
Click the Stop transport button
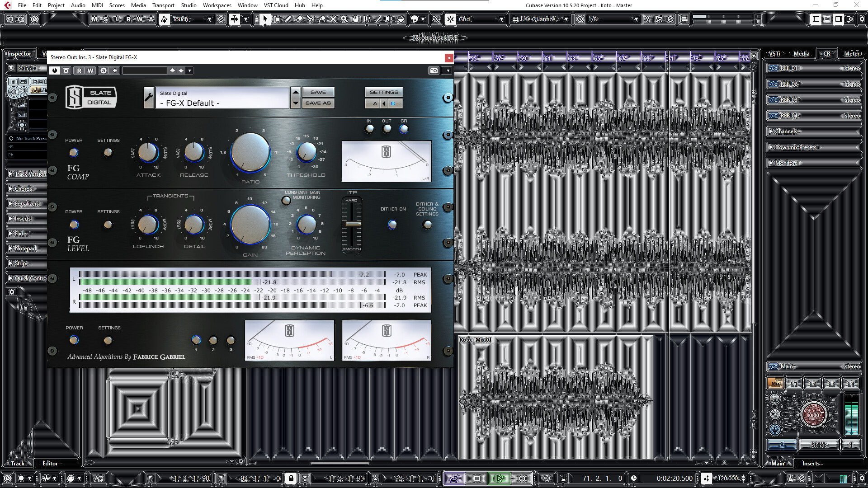[x=477, y=478]
